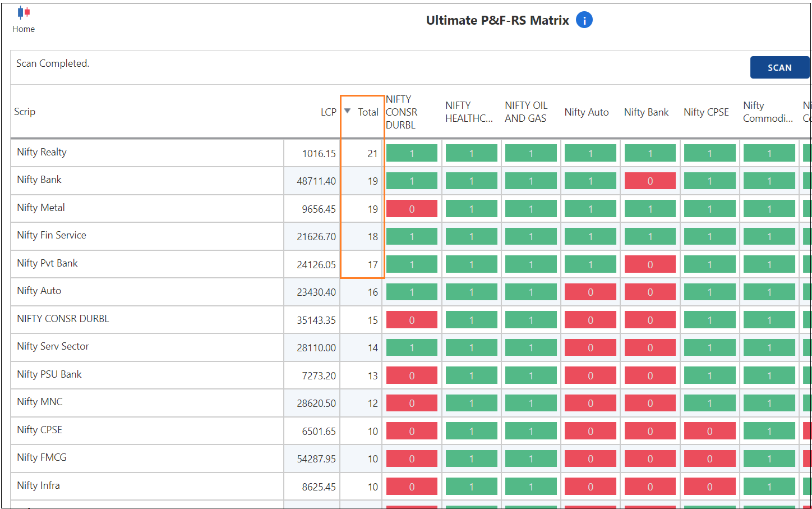Image resolution: width=812 pixels, height=509 pixels.
Task: Toggle sort arrow beside Total column
Action: [347, 111]
